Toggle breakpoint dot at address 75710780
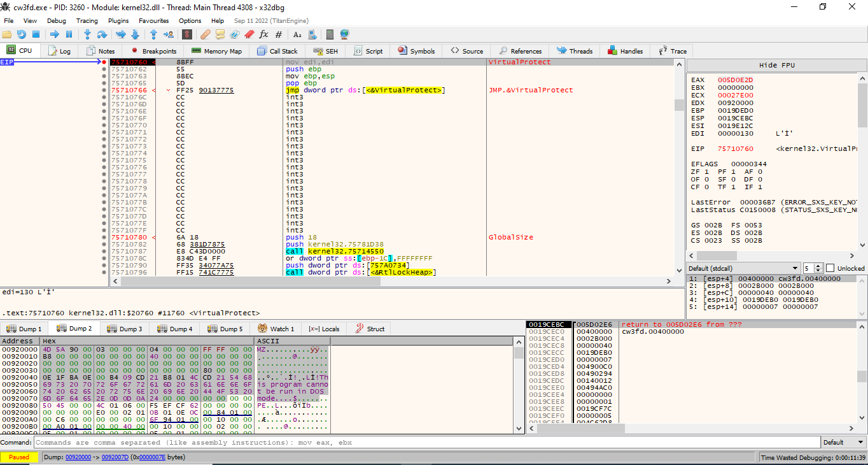Image resolution: width=868 pixels, height=465 pixels. tap(104, 238)
